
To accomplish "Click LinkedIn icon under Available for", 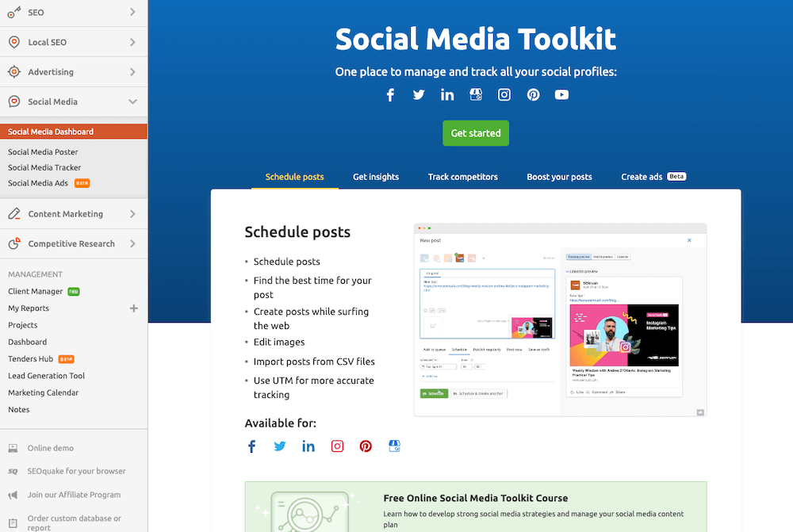I will 308,446.
